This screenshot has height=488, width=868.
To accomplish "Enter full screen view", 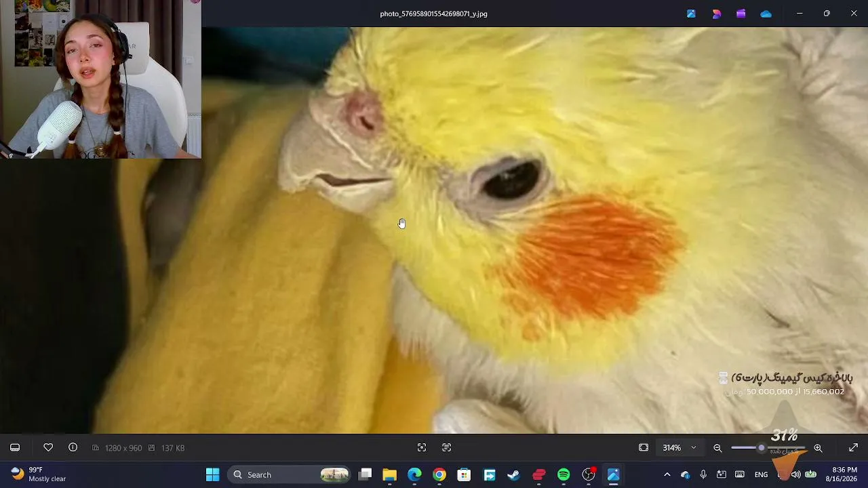I will pos(853,447).
